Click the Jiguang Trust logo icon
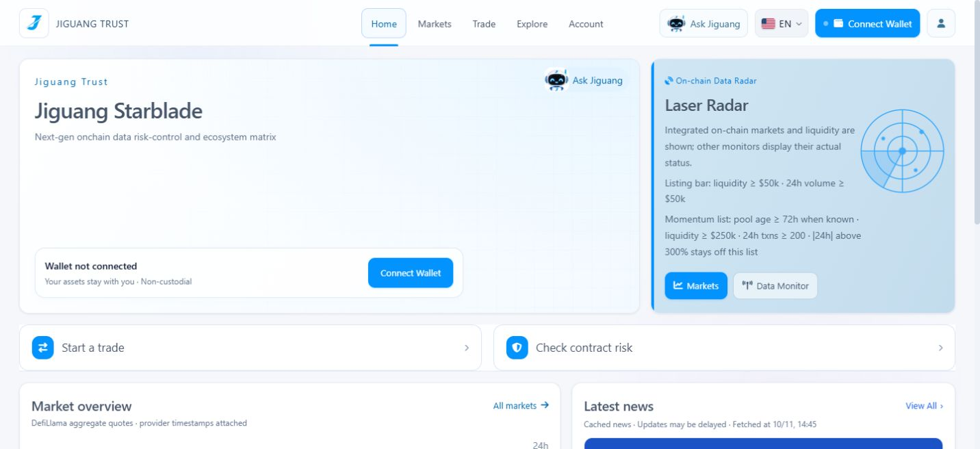 (x=34, y=23)
